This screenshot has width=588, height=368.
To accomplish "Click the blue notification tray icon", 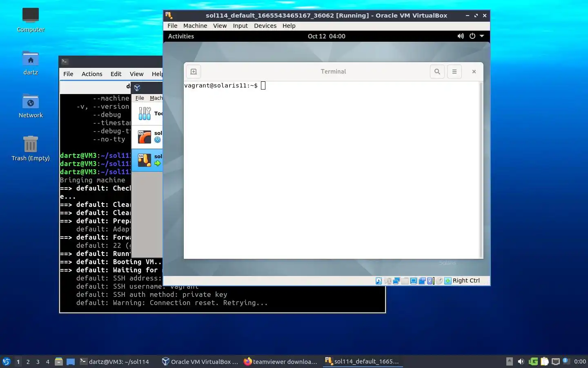I will point(566,361).
